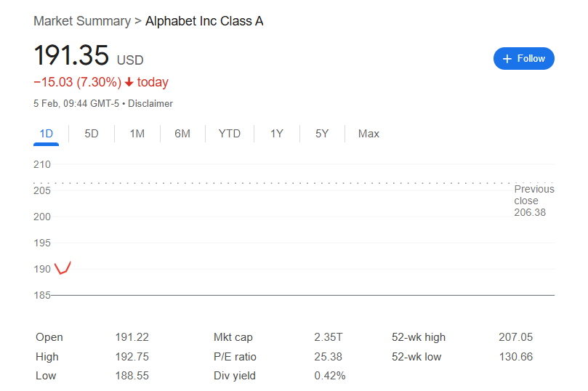Switch to the 5D chart tab
This screenshot has height=391, width=588.
92,134
